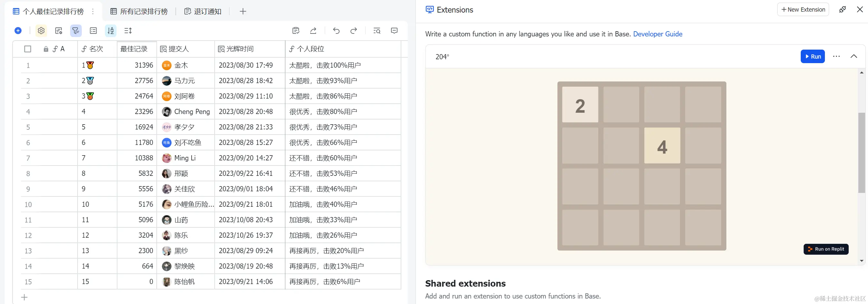This screenshot has width=868, height=304.
Task: Open the comments icon
Action: [394, 31]
